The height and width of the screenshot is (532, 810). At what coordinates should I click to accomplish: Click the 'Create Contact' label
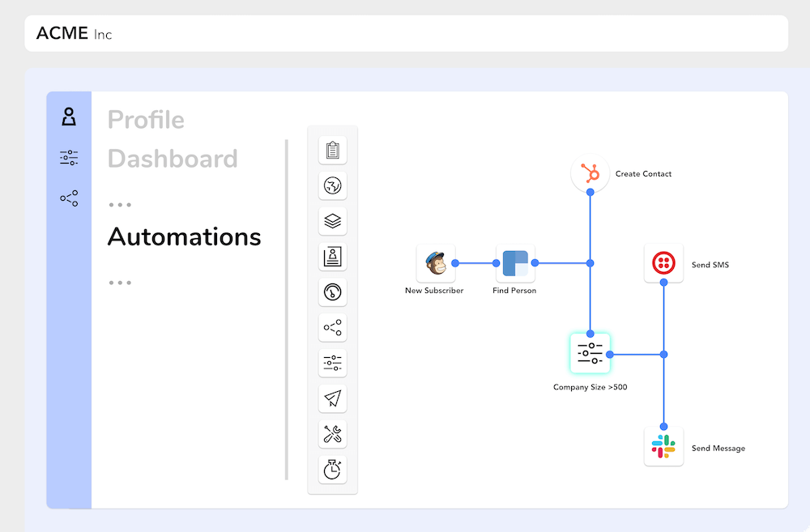click(643, 174)
